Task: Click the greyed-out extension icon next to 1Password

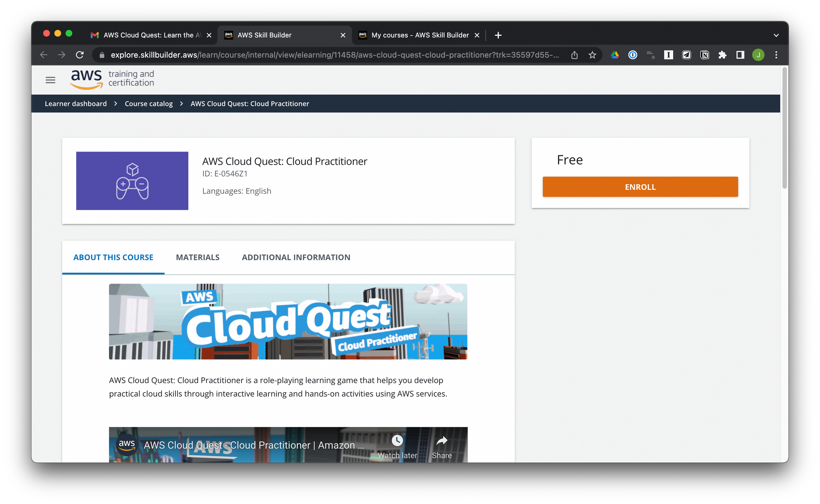Action: [x=651, y=55]
